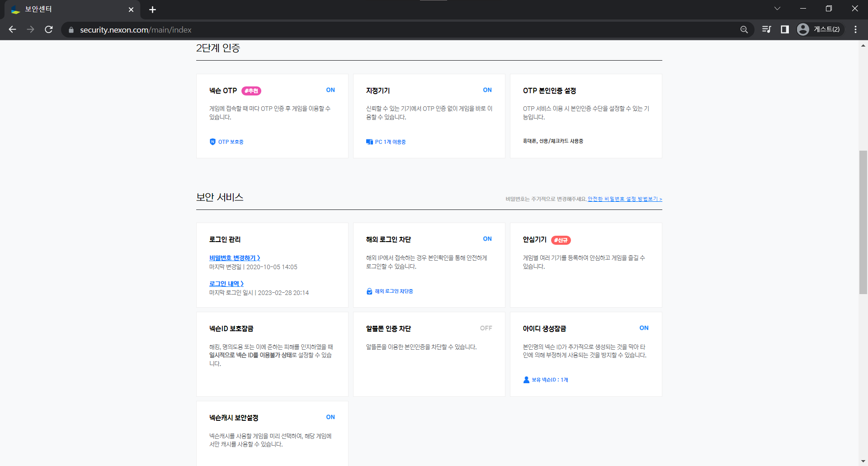Open the OTP 본인인증 설정 card title
The image size is (868, 466).
(549, 90)
